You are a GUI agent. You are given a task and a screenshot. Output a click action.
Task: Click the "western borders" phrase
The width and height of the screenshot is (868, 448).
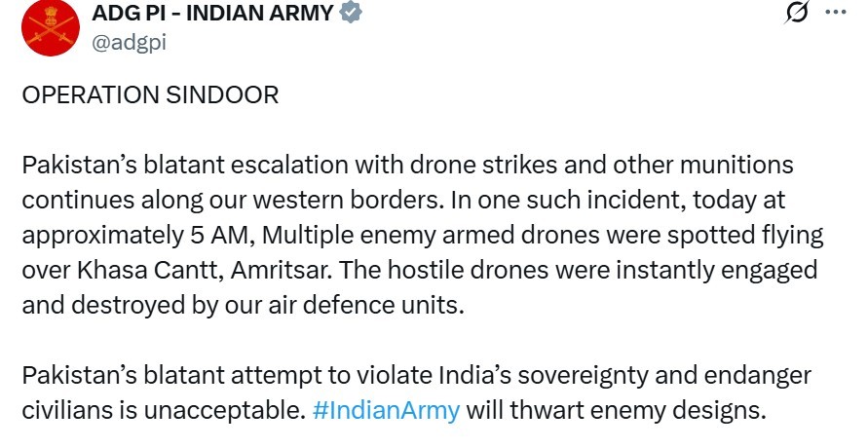[344, 201]
